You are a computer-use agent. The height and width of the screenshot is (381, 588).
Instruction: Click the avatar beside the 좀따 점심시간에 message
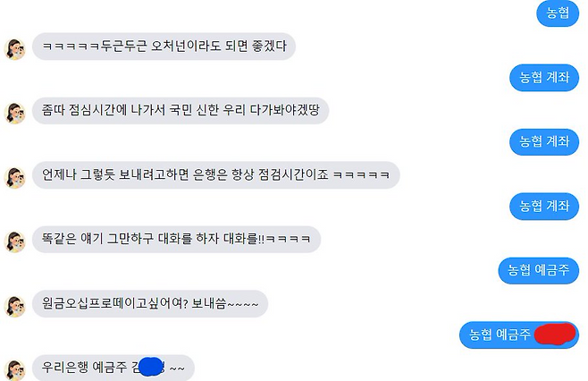click(14, 114)
